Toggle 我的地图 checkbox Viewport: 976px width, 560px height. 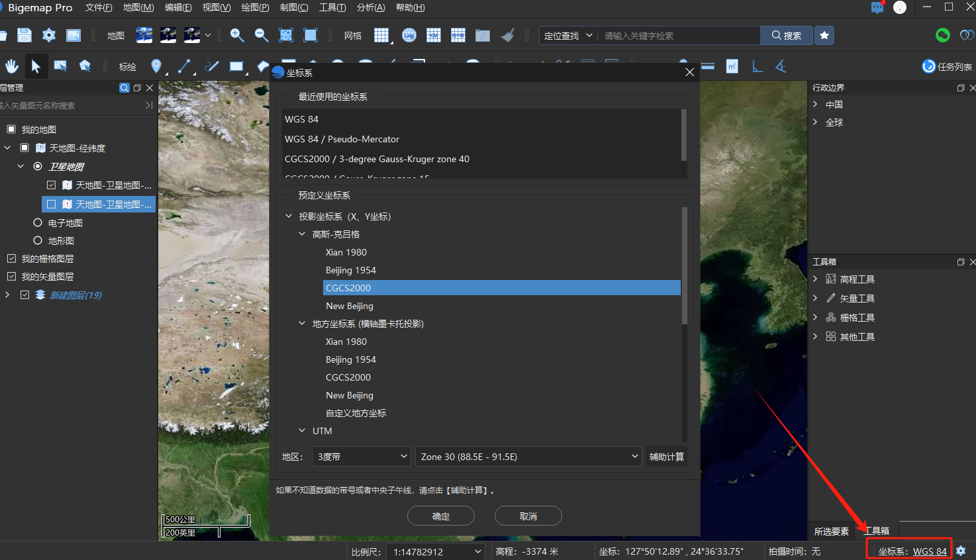[x=11, y=129]
